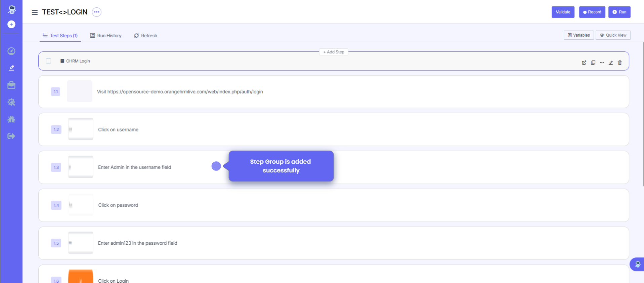Switch to the Run History tab
Viewport: 644px width, 283px height.
click(x=106, y=36)
